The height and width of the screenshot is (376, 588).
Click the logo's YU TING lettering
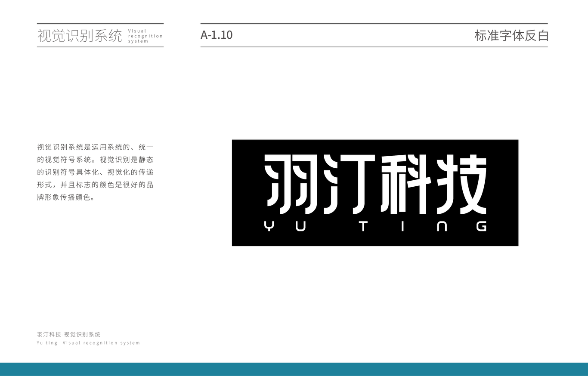tap(375, 226)
